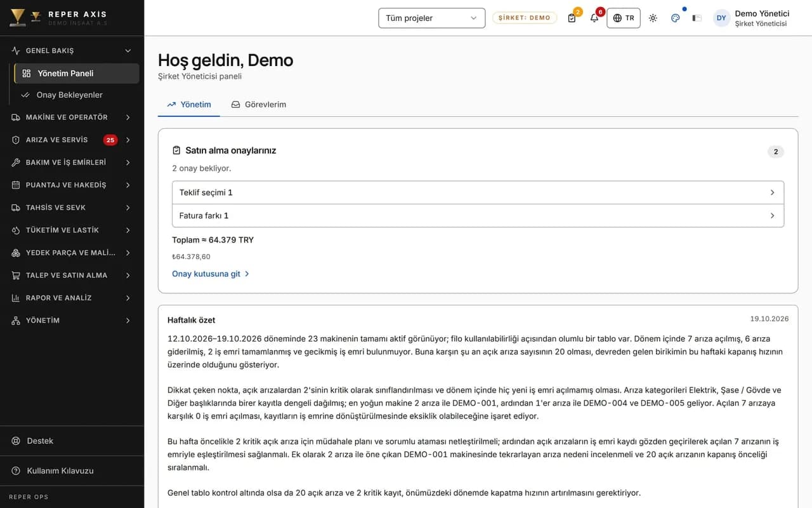Switch language with the TR button
This screenshot has width=812, height=508.
624,18
